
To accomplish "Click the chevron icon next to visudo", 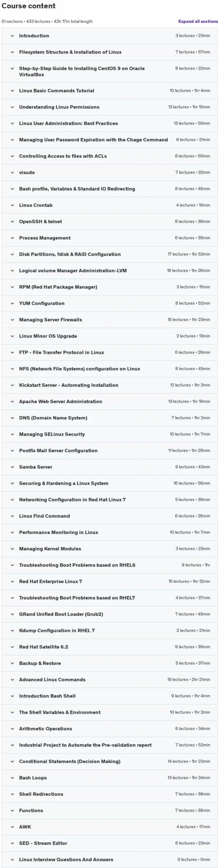I will pyautogui.click(x=12, y=173).
